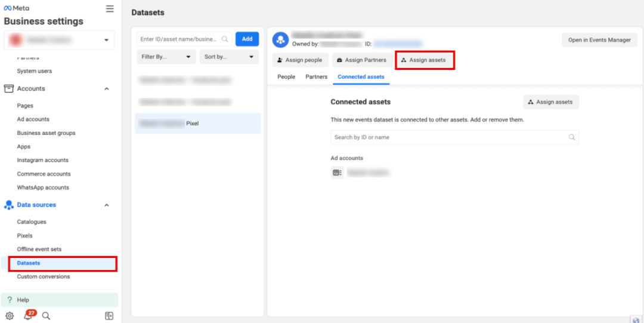Select the Pixel dataset row
Screen dimensions: 644x323
pyautogui.click(x=198, y=124)
